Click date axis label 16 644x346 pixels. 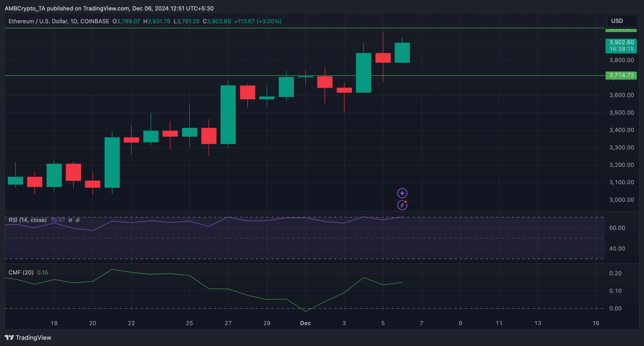[596, 323]
